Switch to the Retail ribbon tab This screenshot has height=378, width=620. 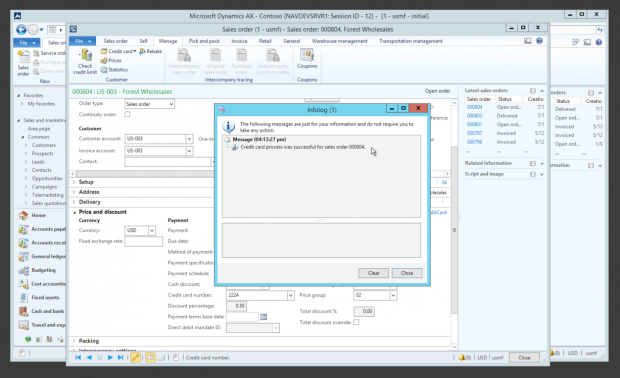(x=265, y=41)
